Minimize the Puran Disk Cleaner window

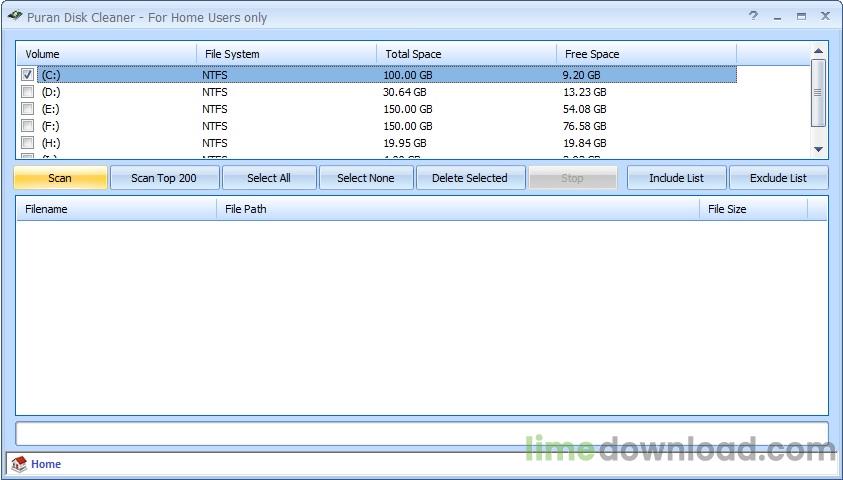pos(777,17)
